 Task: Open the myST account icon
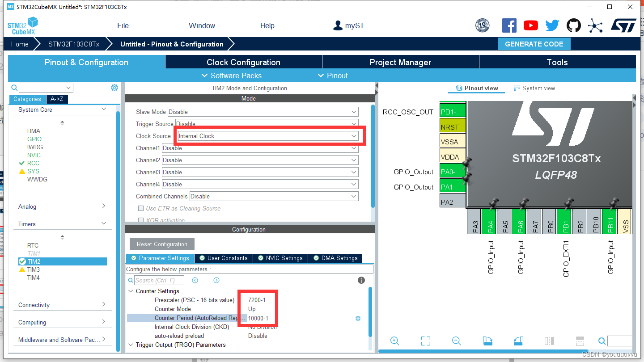point(338,25)
